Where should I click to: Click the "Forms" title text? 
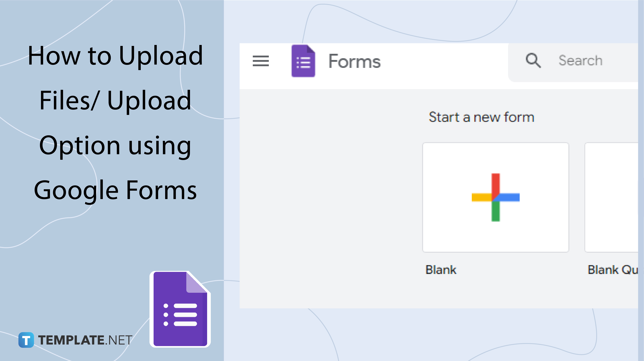coord(354,61)
